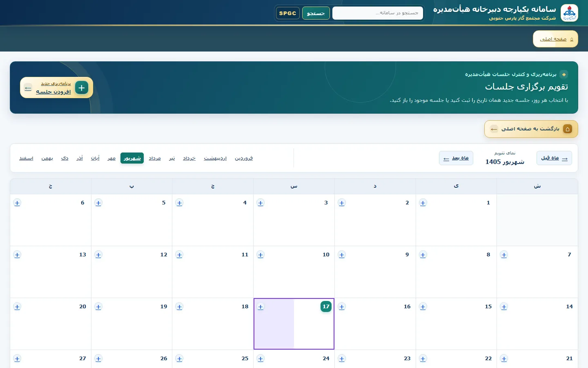Image resolution: width=588 pixels, height=368 pixels.
Task: Add a meeting with day 8's plus icon
Action: 423,255
